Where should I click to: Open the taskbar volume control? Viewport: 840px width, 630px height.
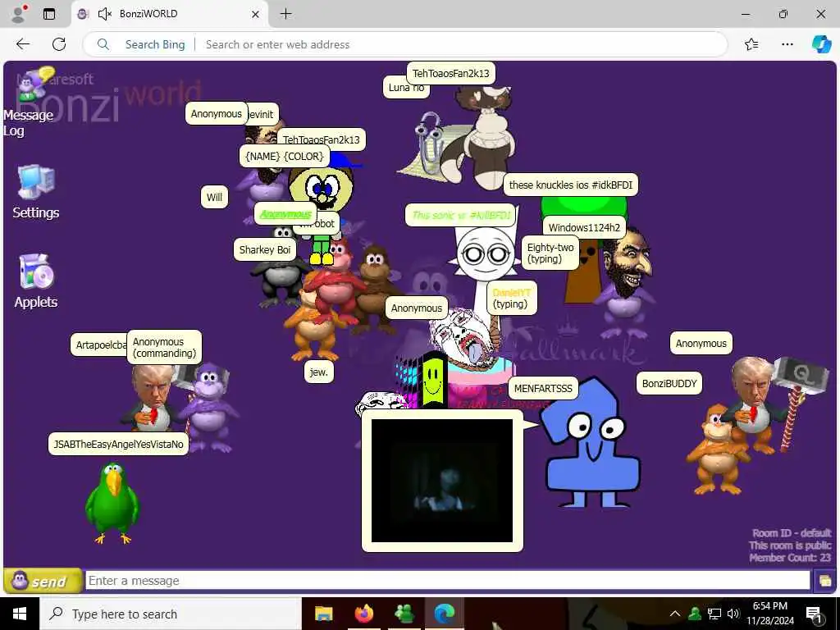[x=733, y=614]
